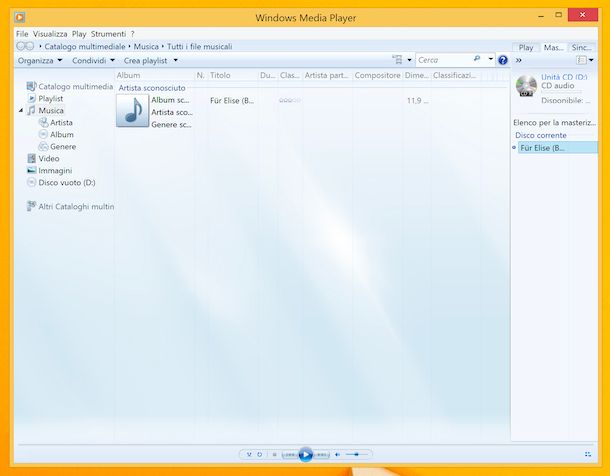The image size is (610, 476).
Task: Open the Strumenti menu
Action: point(108,34)
